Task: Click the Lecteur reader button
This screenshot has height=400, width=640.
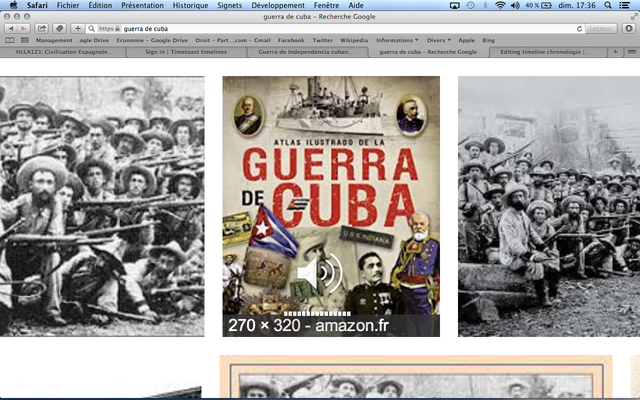Action: 601,29
